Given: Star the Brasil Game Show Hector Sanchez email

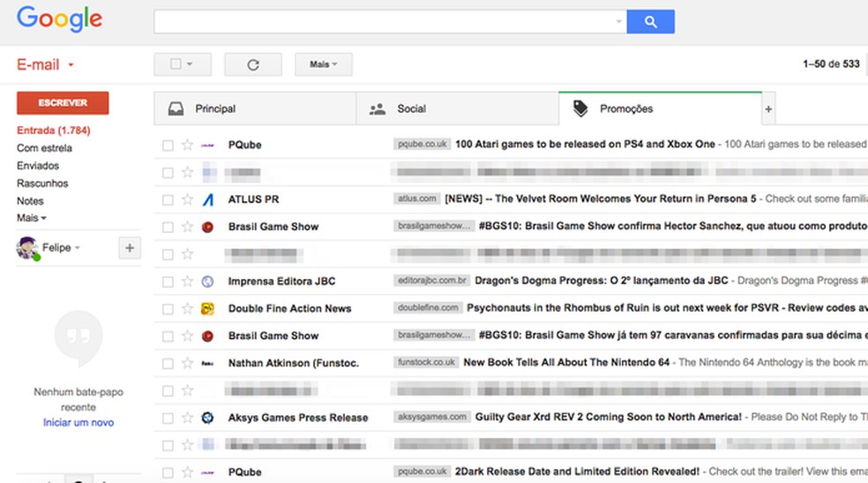Looking at the screenshot, I should pos(188,227).
